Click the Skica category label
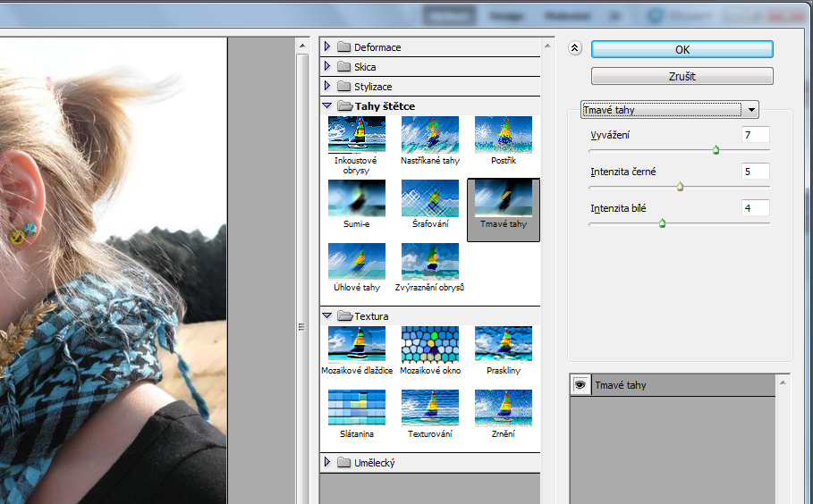813x504 pixels. click(x=365, y=67)
